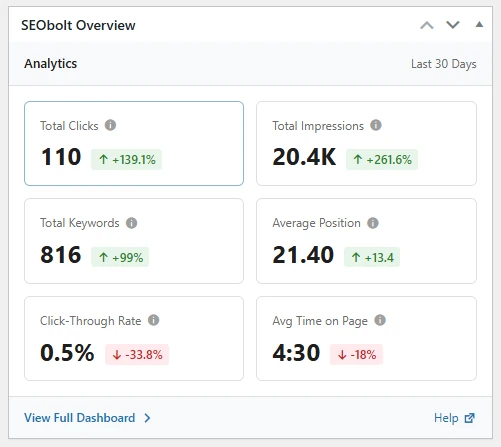Click the Last 30 Days label
Viewport: 501px width, 447px height.
444,64
